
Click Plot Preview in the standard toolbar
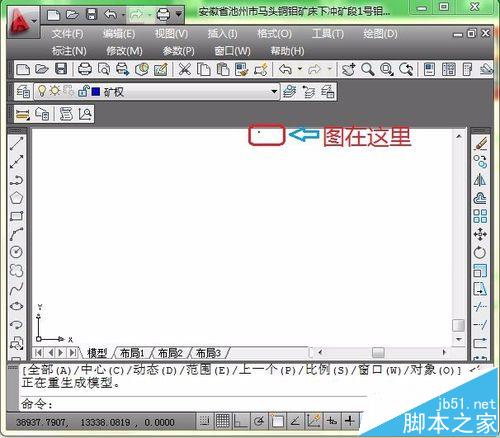tap(104, 69)
